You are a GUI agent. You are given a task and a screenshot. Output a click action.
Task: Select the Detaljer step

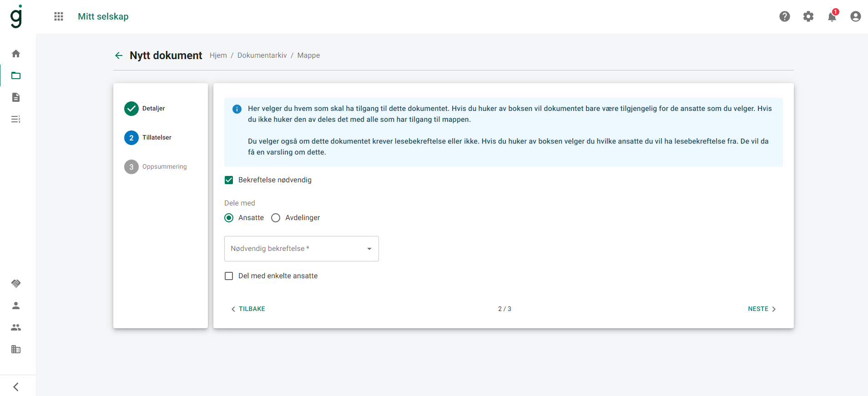tap(145, 109)
